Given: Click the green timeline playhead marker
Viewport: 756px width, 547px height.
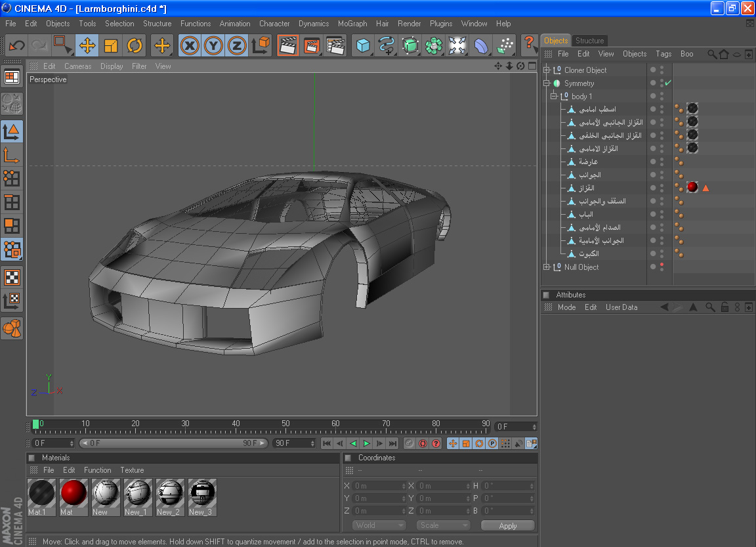Looking at the screenshot, I should [x=35, y=424].
